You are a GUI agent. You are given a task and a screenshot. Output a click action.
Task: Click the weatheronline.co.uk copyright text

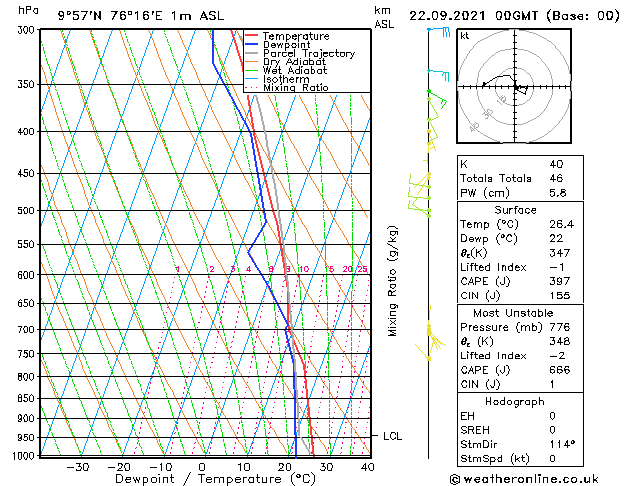524,479
